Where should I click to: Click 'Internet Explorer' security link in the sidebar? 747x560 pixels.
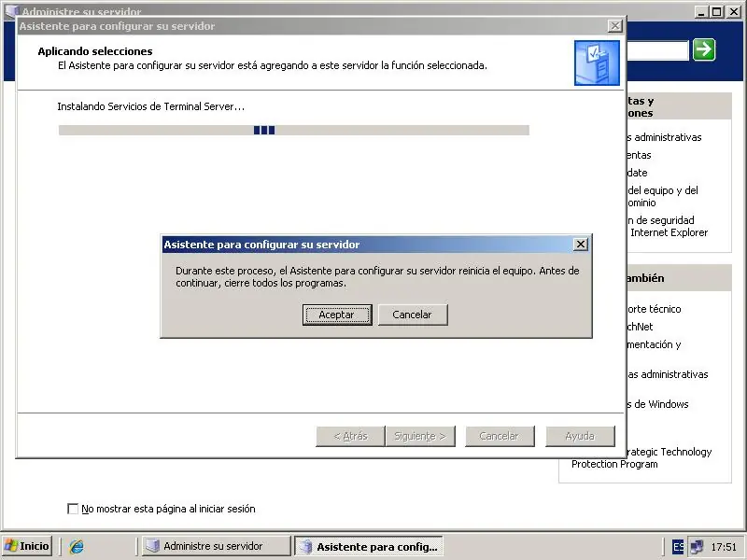(669, 232)
